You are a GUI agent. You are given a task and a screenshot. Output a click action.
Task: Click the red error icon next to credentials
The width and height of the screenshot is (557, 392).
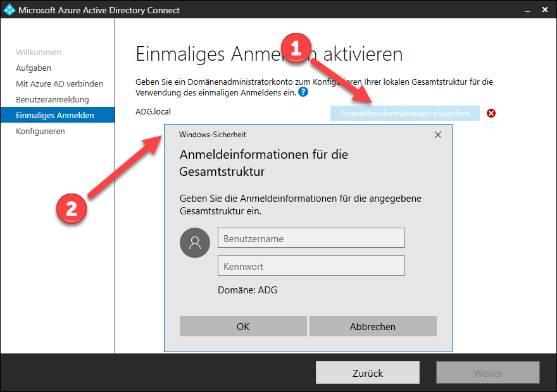[x=491, y=113]
